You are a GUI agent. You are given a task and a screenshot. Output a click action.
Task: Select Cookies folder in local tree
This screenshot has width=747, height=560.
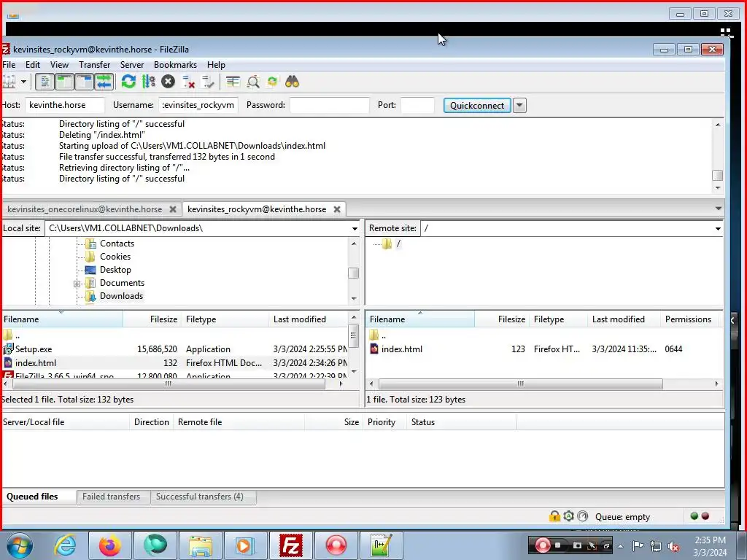point(115,257)
